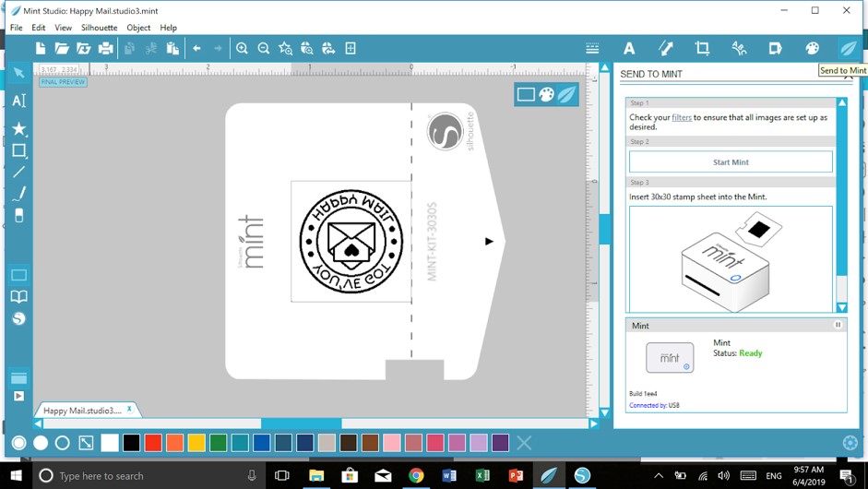Open the Object menu
868x489 pixels.
coord(138,28)
